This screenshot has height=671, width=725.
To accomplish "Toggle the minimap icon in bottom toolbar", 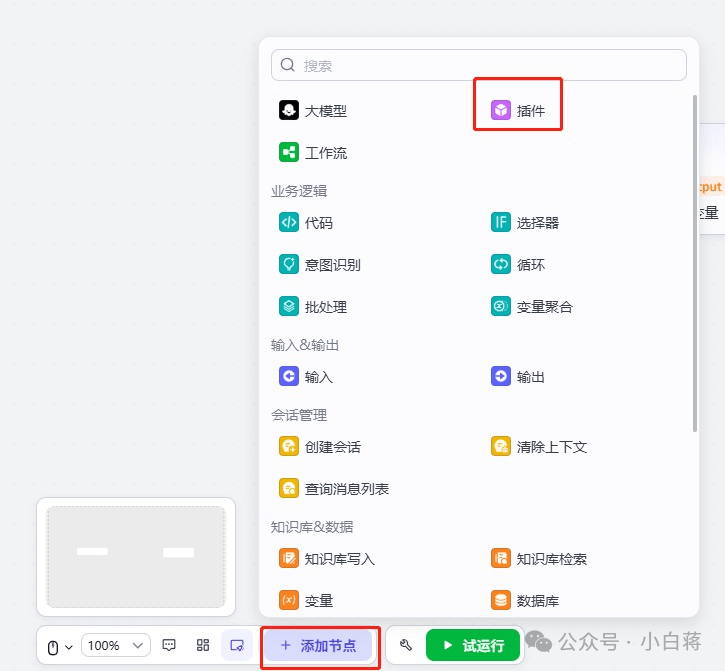I will point(237,645).
